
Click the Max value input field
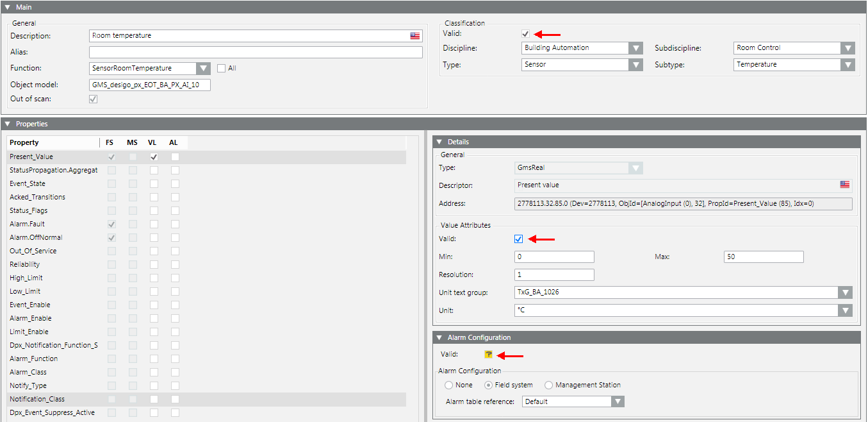pos(763,257)
